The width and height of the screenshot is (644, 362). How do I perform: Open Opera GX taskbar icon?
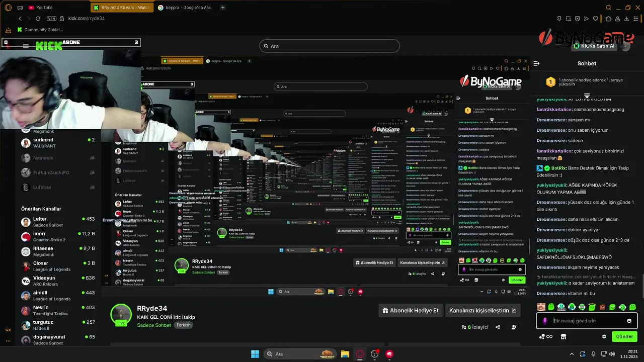point(360,354)
